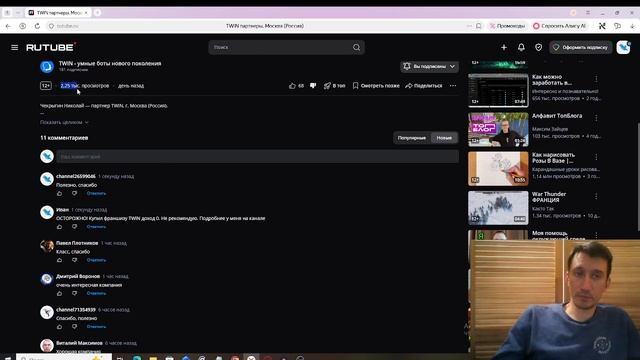
Task: Click the shield icon in header
Action: (x=538, y=47)
